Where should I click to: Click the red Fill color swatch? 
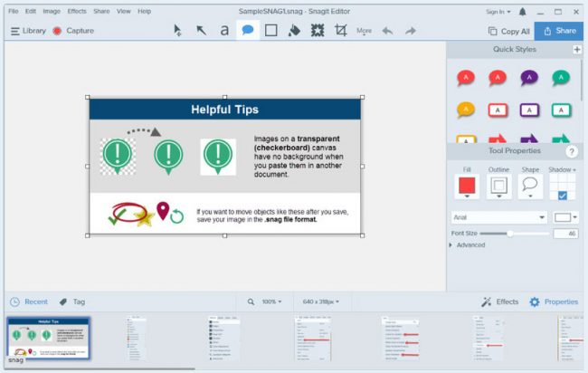[467, 185]
